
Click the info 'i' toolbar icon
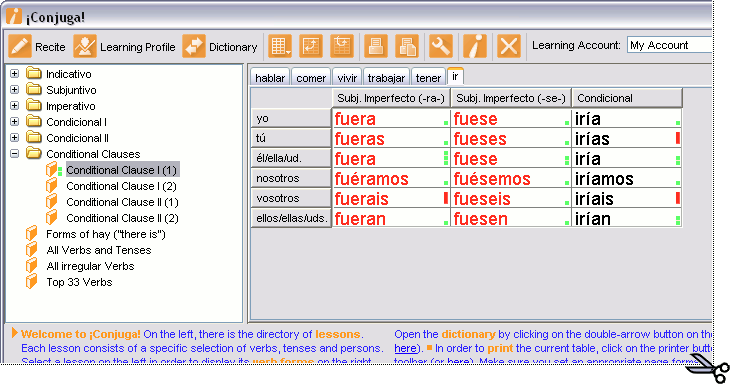coord(475,46)
